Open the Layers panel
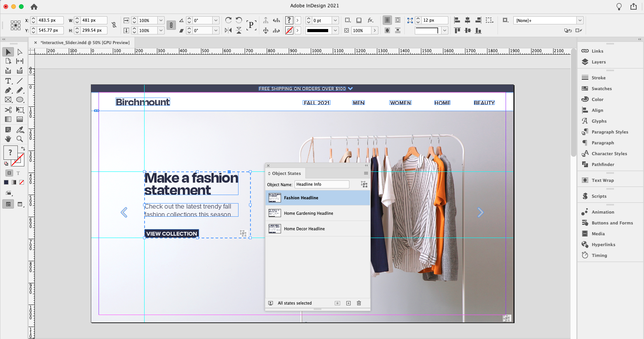Screen dimensions: 644x339 coord(598,62)
